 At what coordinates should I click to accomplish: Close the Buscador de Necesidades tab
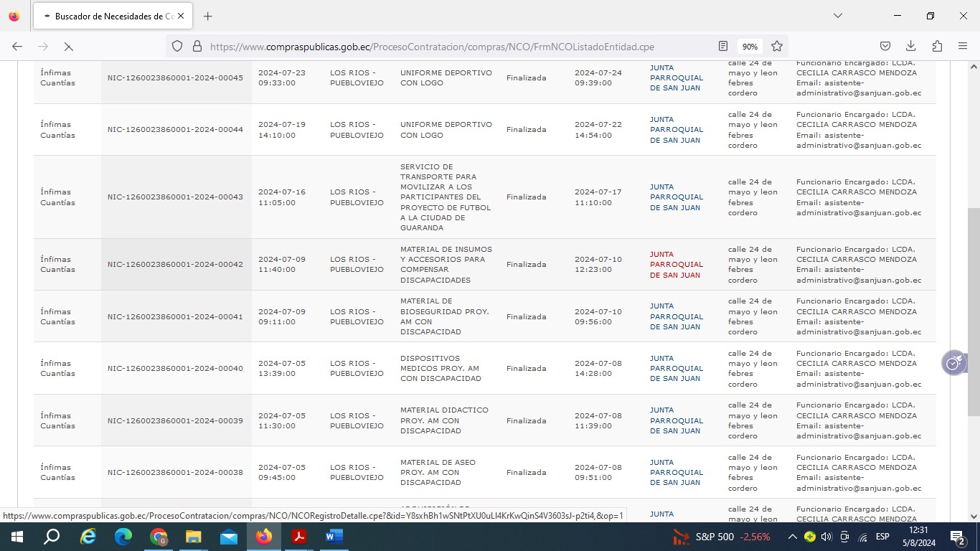pos(181,16)
